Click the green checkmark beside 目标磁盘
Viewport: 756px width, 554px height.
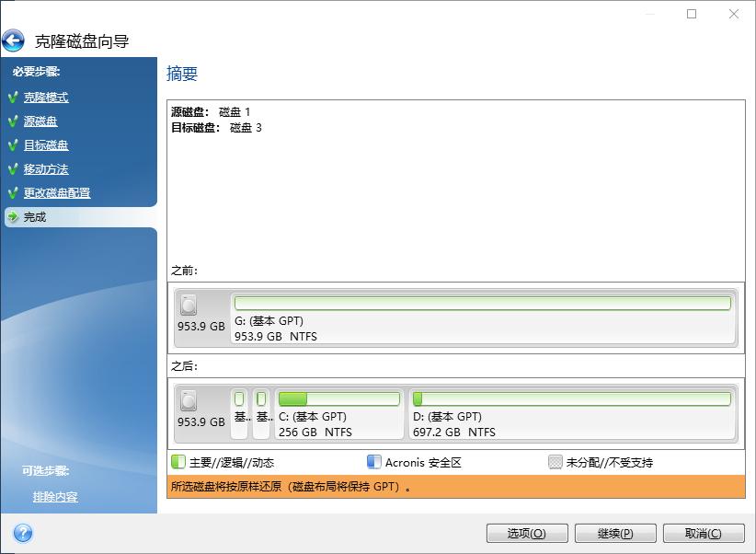[14, 145]
